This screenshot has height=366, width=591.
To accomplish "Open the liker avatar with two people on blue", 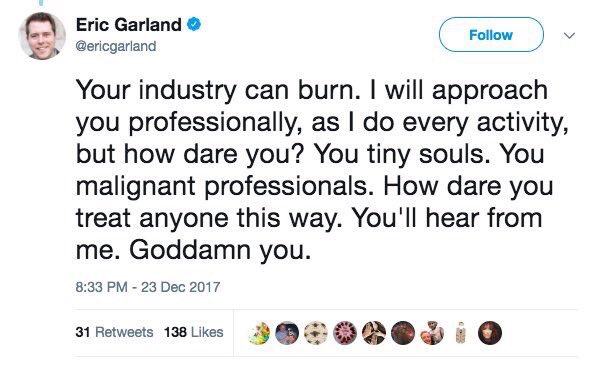I will pyautogui.click(x=287, y=333).
